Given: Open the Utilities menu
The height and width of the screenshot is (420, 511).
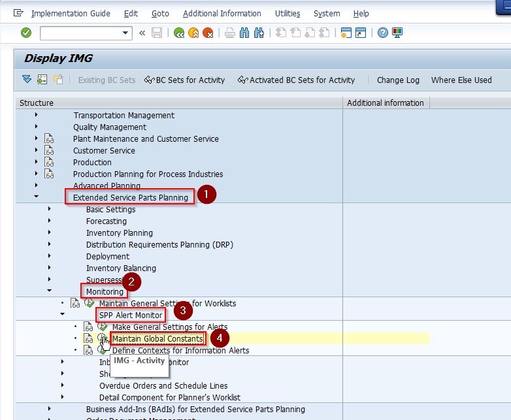Looking at the screenshot, I should point(288,13).
